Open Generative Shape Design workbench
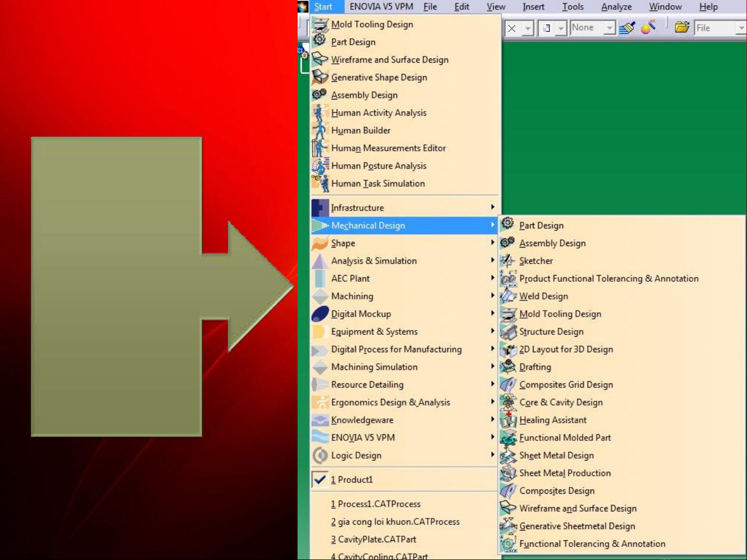Image resolution: width=747 pixels, height=560 pixels. [405, 77]
